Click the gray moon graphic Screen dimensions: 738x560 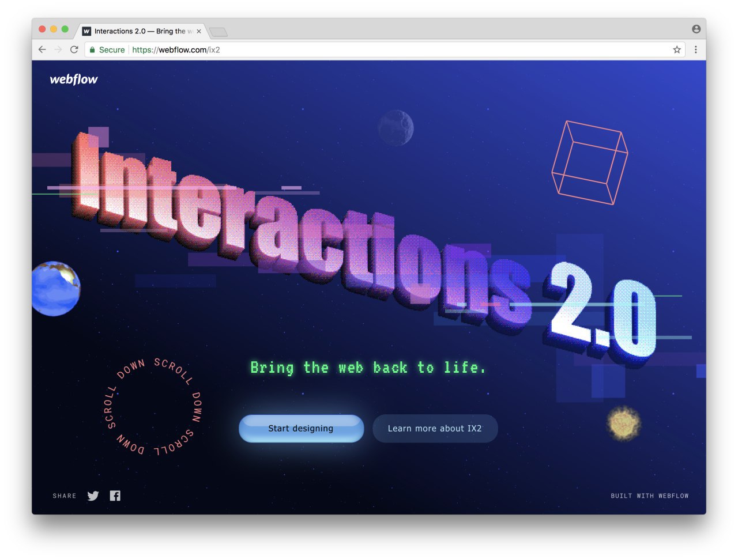click(396, 128)
